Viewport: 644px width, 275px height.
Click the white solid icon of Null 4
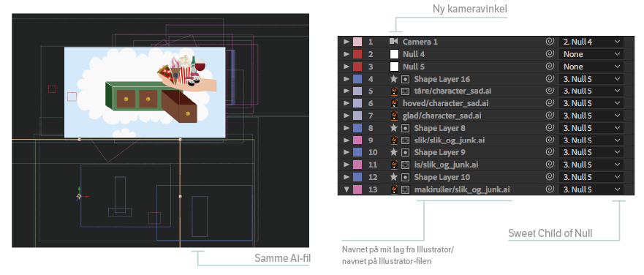pos(394,54)
